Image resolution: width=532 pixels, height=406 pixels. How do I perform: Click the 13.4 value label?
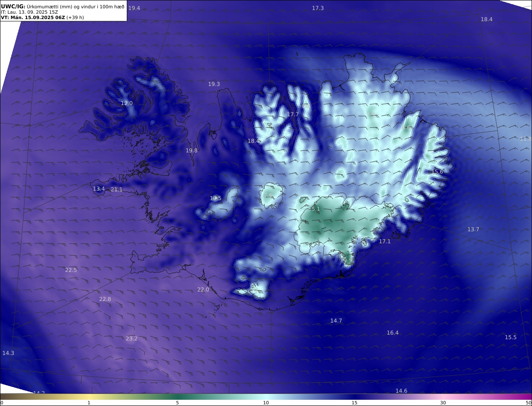[99, 188]
